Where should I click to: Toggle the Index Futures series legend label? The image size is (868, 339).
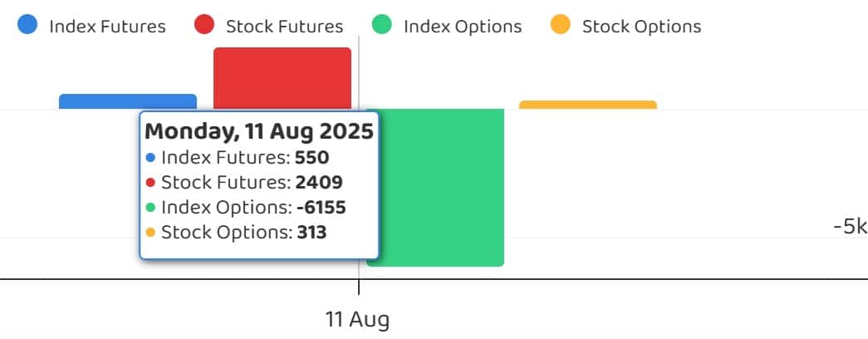click(x=107, y=26)
